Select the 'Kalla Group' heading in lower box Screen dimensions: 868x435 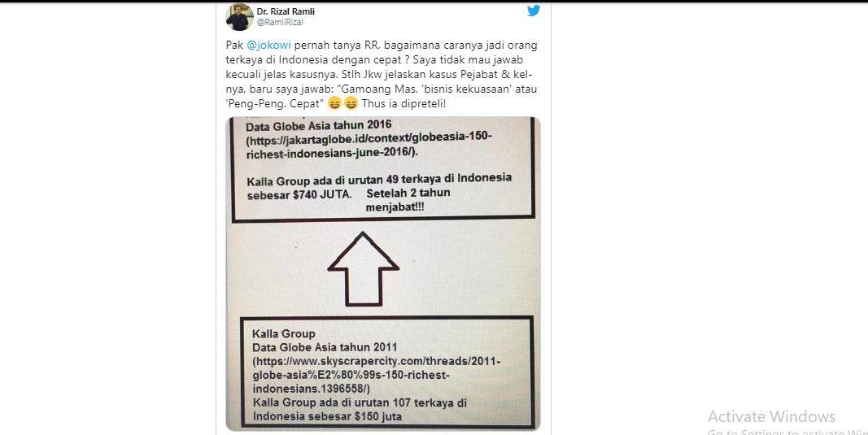(x=284, y=333)
